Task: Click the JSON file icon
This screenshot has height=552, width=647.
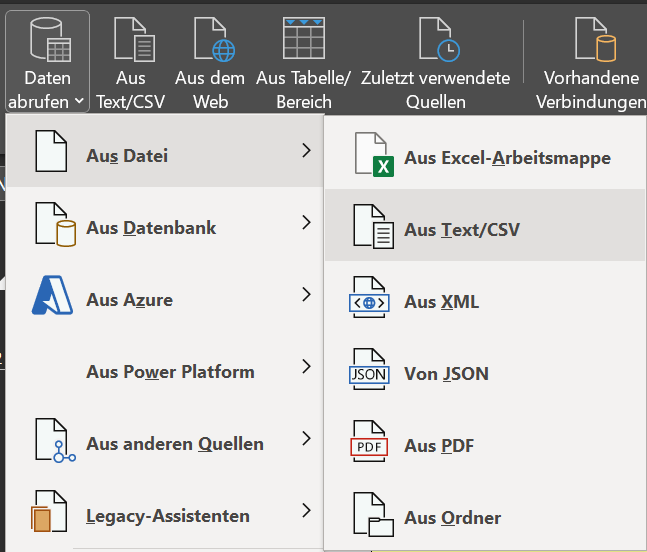Action: pyautogui.click(x=369, y=373)
